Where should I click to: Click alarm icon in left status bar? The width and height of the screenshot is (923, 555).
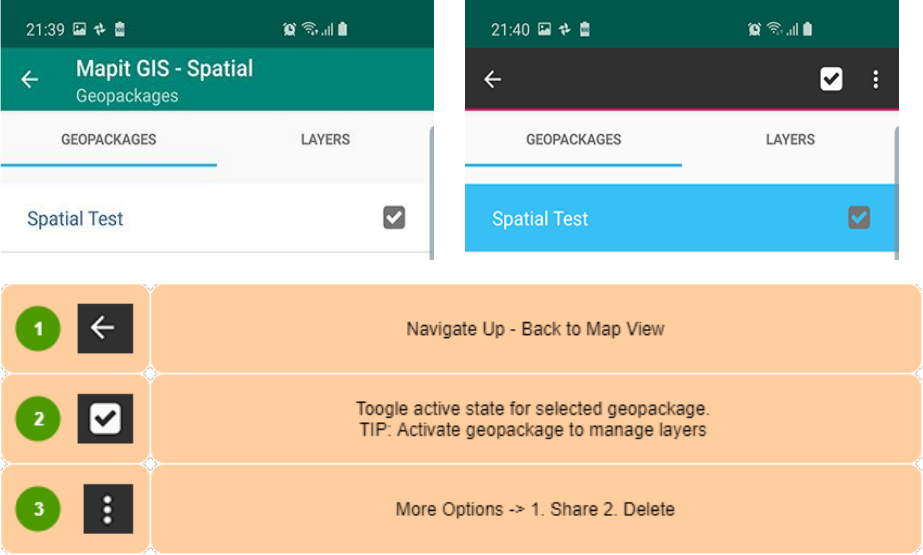click(x=290, y=30)
